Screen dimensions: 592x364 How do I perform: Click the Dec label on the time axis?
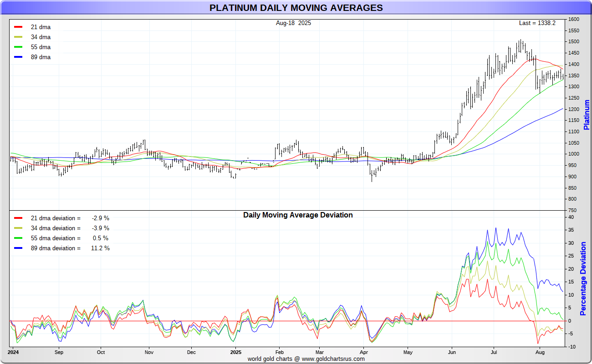(x=191, y=352)
